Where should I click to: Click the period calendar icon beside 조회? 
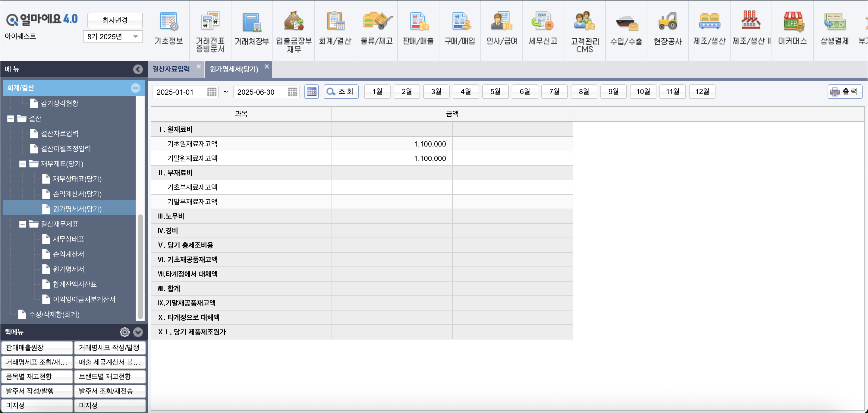tap(311, 92)
